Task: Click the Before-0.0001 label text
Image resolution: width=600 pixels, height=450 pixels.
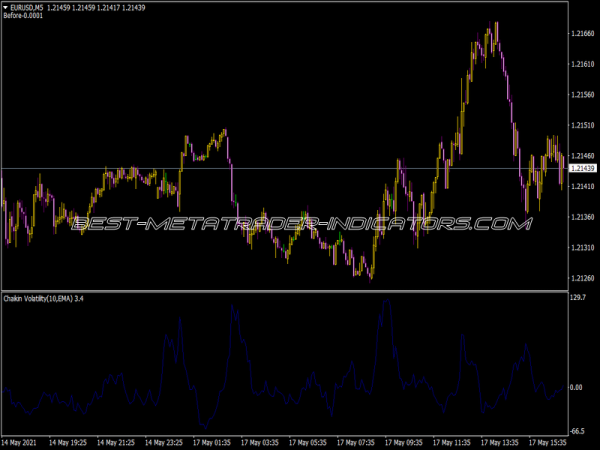Action: pos(23,17)
